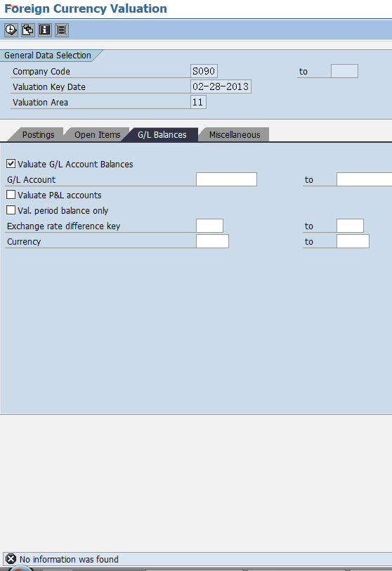Viewport: 392px width, 571px height.
Task: Open the dynamic selections toolbar icon
Action: click(62, 30)
